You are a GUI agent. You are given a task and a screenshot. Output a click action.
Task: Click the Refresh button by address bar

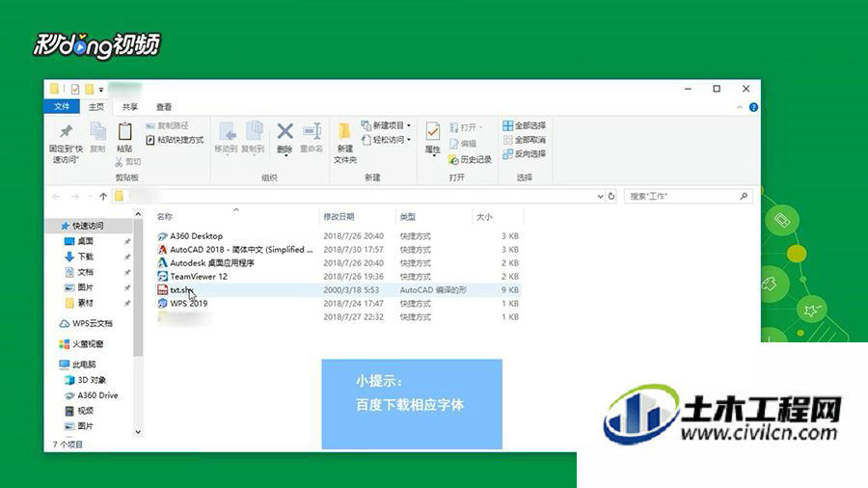pos(611,197)
